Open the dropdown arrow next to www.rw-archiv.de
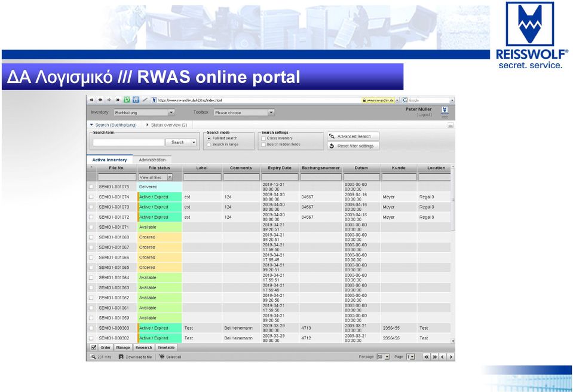 point(397,100)
